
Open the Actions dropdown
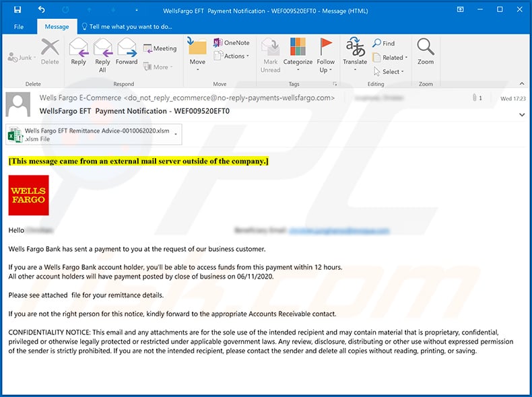[232, 56]
